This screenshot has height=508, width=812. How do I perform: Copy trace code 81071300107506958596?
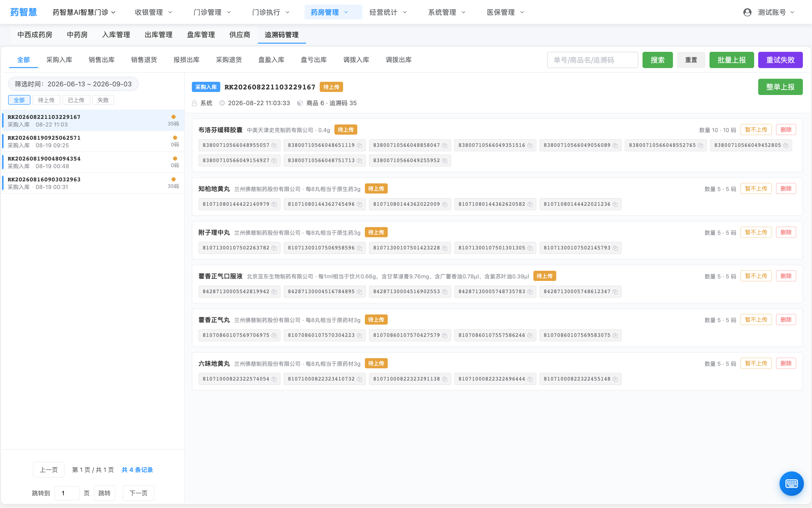coord(359,248)
